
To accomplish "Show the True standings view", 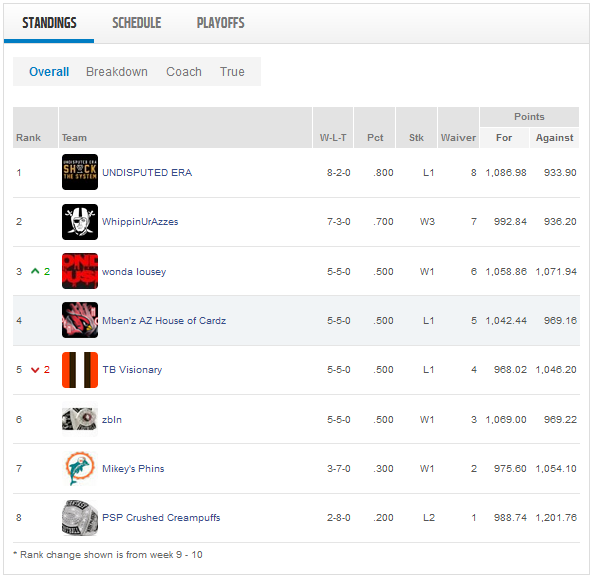I will pyautogui.click(x=232, y=72).
